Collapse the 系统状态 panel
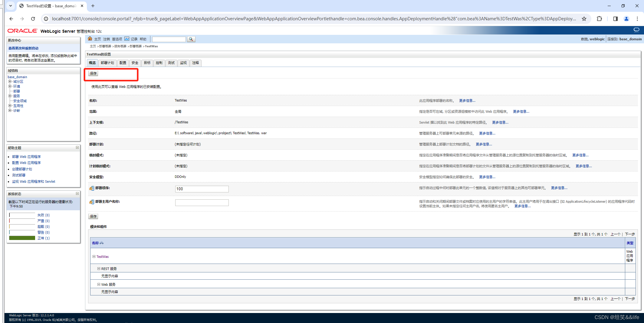 pyautogui.click(x=77, y=194)
